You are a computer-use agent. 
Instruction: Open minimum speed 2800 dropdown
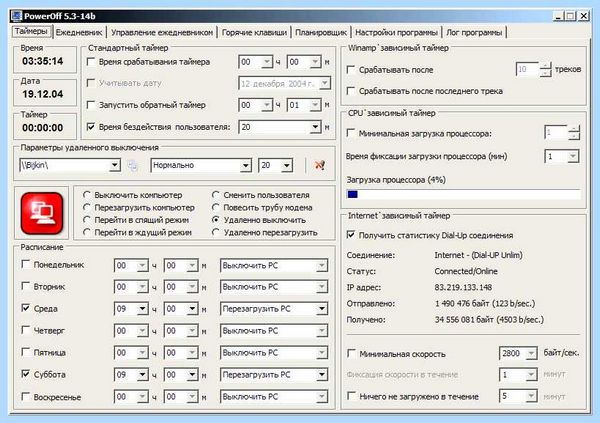coord(531,353)
